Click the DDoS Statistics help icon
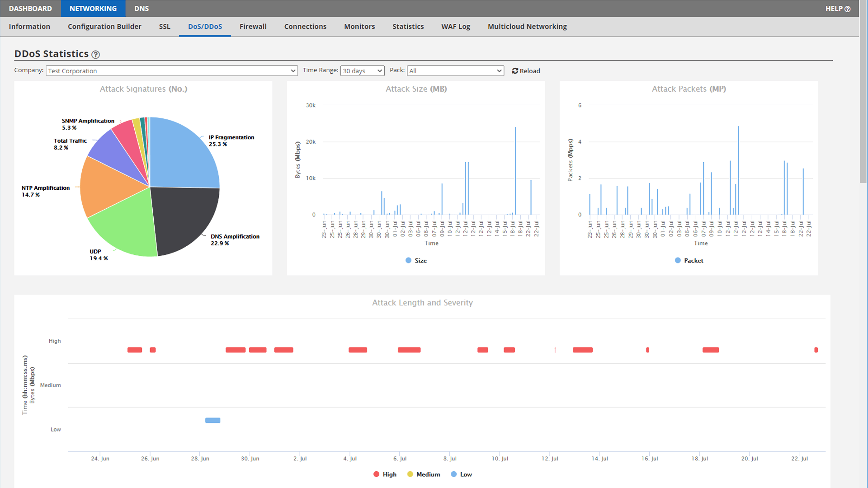The height and width of the screenshot is (488, 868). pyautogui.click(x=96, y=54)
